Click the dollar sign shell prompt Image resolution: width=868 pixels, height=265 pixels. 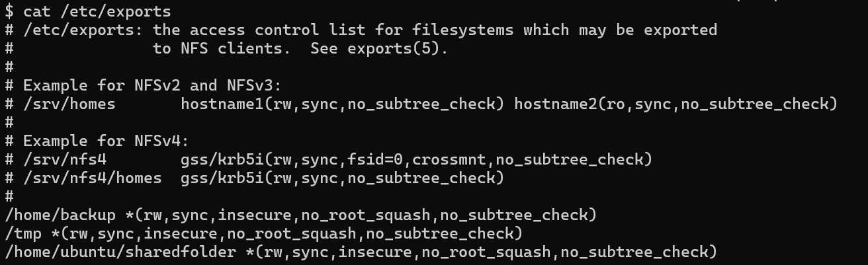pyautogui.click(x=9, y=11)
